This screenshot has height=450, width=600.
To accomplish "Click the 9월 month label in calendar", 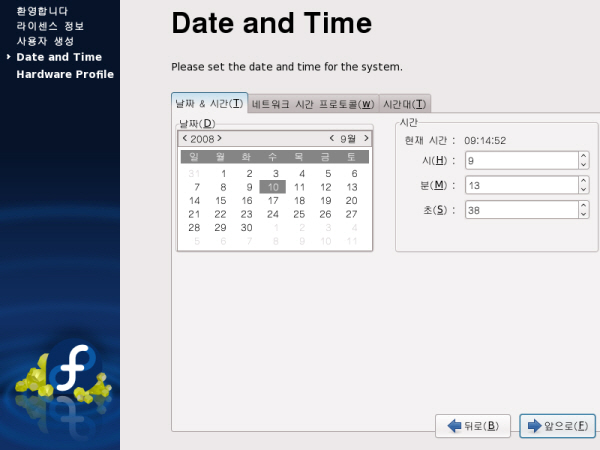I will pyautogui.click(x=348, y=139).
